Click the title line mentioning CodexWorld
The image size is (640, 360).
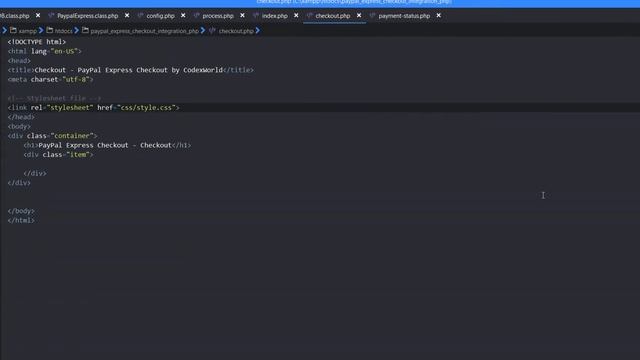point(131,70)
